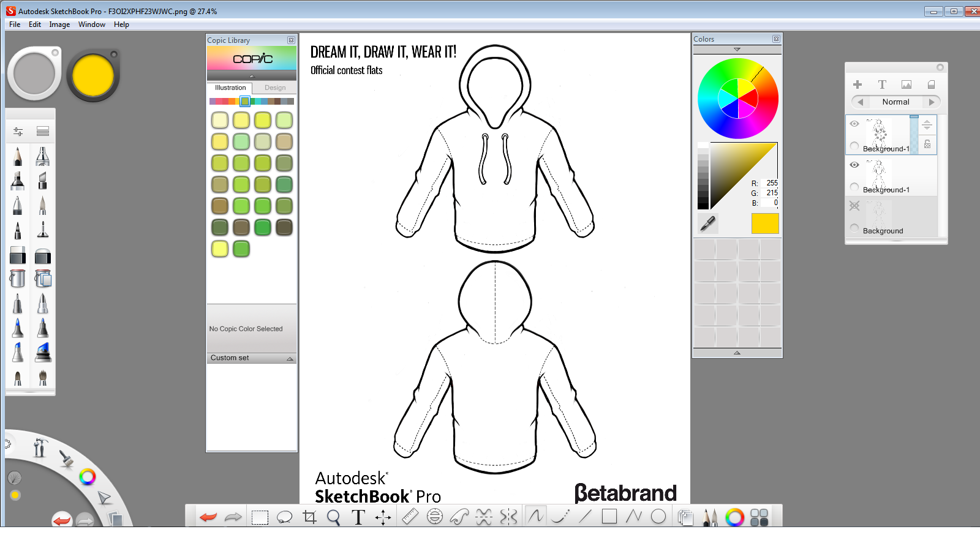Viewport: 980px width, 551px height.
Task: Collapse the color swatches bottom arrow
Action: (x=737, y=353)
